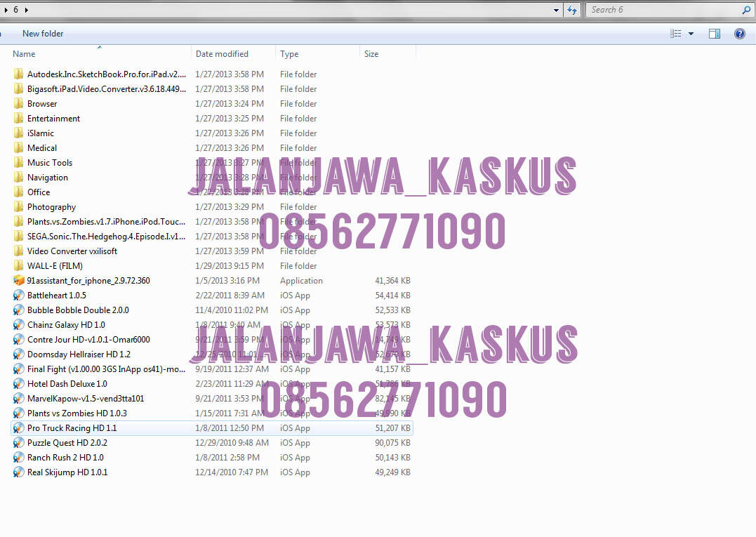
Task: Click the 12/14/2010 7:47 PM date
Action: tap(232, 472)
